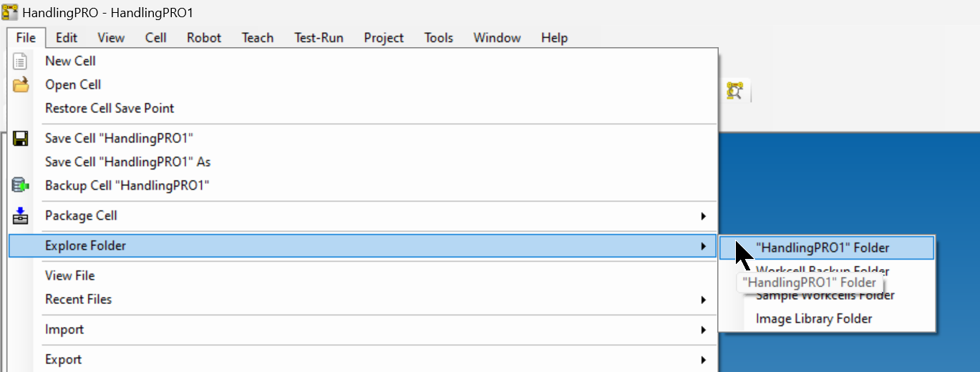This screenshot has width=980, height=372.
Task: Open the Test-Run menu
Action: (319, 38)
